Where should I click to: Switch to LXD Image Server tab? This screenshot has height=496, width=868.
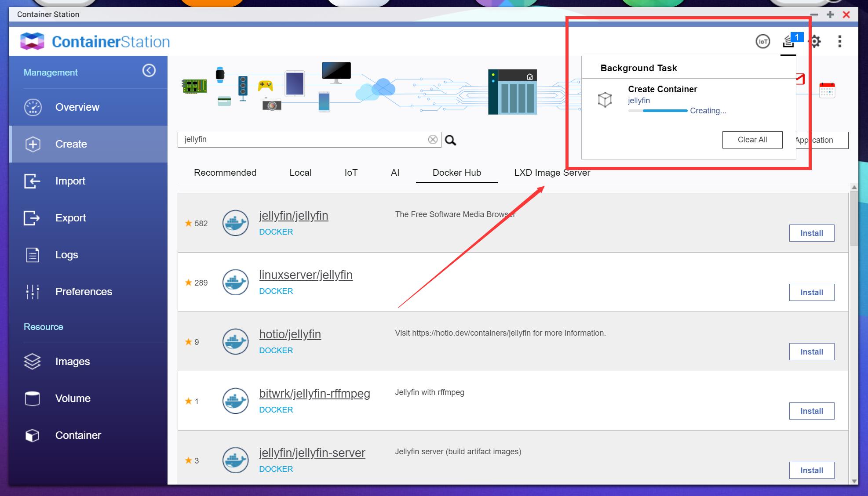click(x=552, y=173)
